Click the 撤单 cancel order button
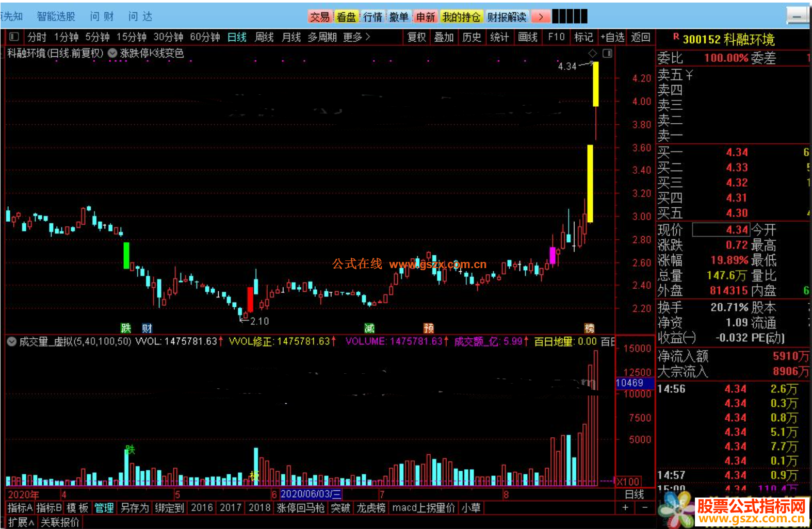812x529 pixels. (399, 17)
